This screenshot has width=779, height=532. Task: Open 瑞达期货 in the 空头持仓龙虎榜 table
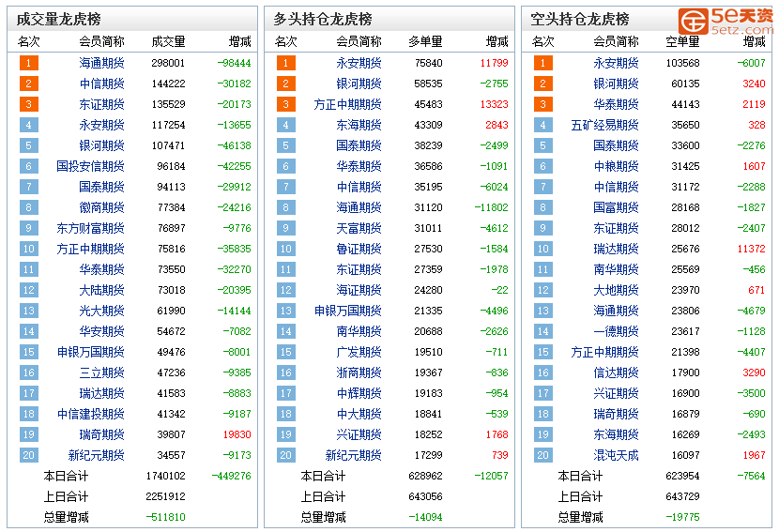pyautogui.click(x=616, y=249)
